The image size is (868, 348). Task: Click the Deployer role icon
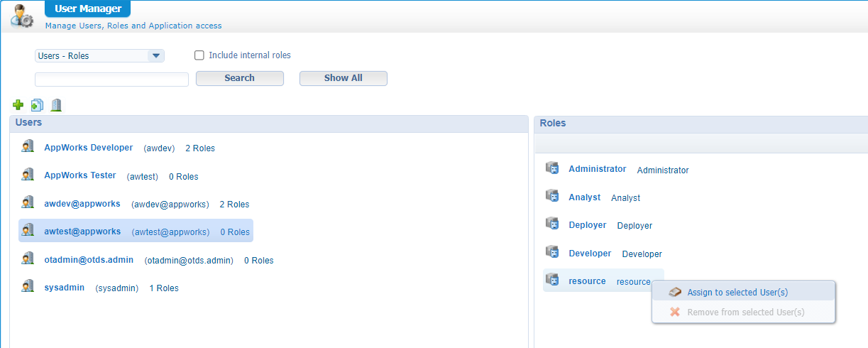pyautogui.click(x=552, y=224)
